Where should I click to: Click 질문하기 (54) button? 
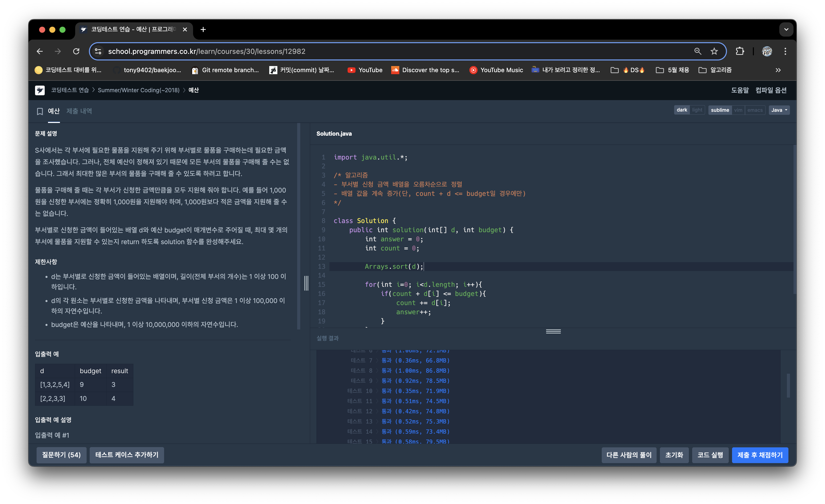[61, 455]
